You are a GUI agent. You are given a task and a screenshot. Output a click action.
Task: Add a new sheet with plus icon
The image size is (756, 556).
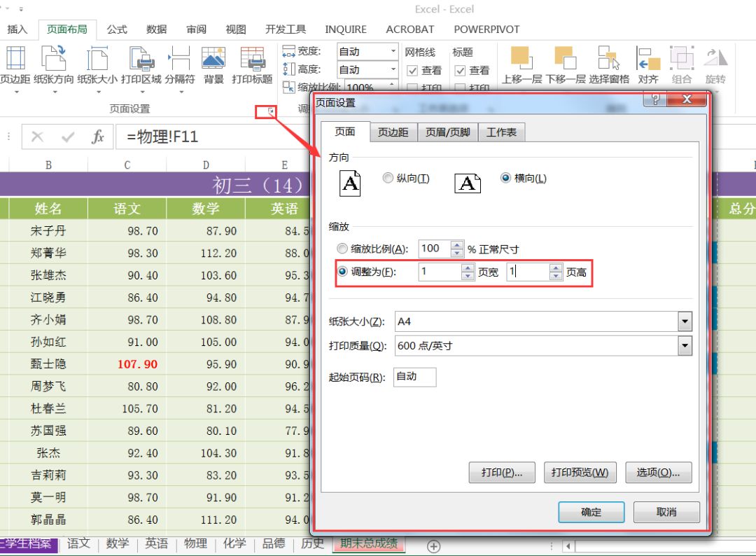[x=433, y=546]
